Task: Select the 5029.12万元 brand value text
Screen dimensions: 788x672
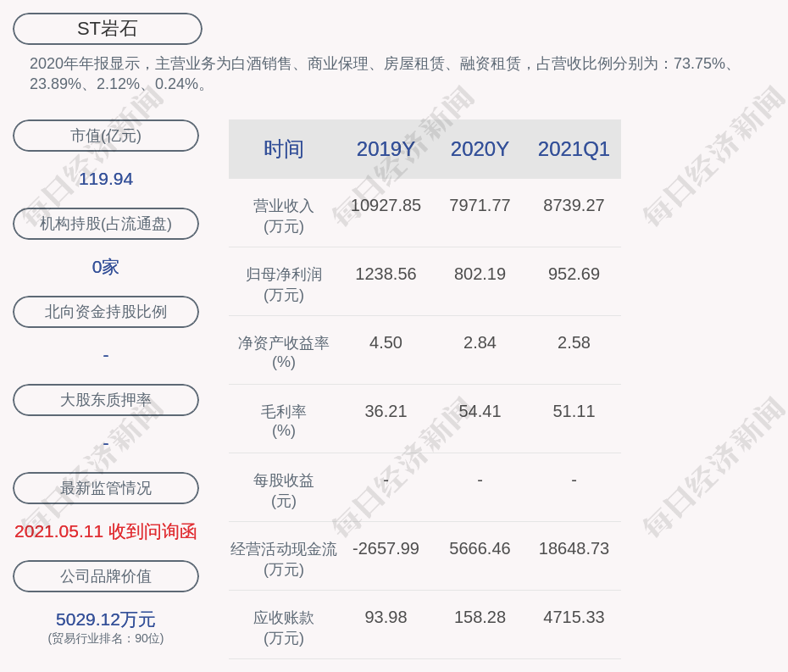Action: pyautogui.click(x=106, y=619)
